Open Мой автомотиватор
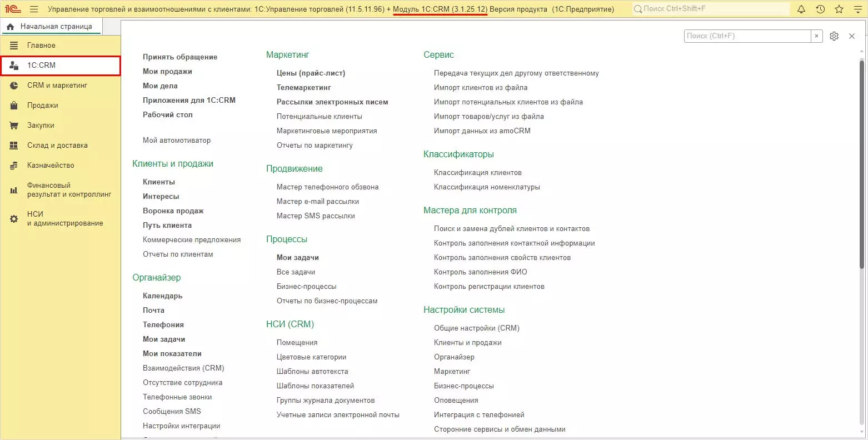Viewport: 868px width, 440px height. click(177, 141)
